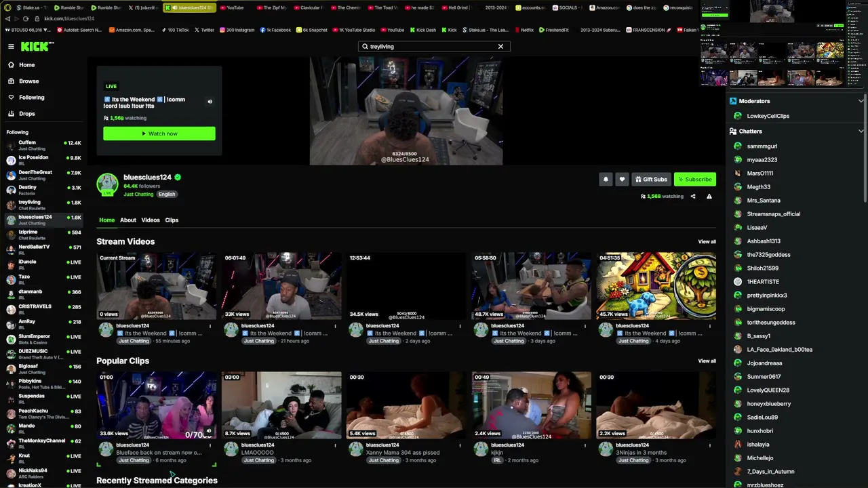Click the browser back arrow

click(x=7, y=19)
